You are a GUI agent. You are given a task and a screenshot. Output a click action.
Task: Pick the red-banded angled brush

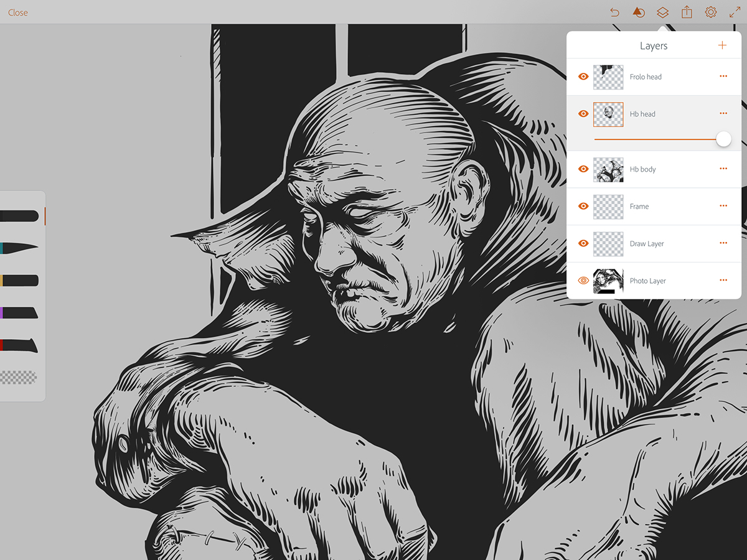(19, 345)
